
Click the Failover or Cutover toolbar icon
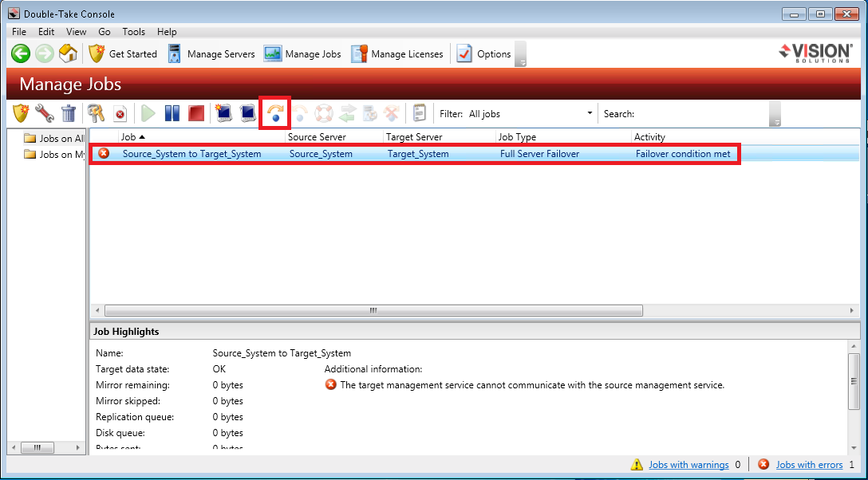click(275, 114)
